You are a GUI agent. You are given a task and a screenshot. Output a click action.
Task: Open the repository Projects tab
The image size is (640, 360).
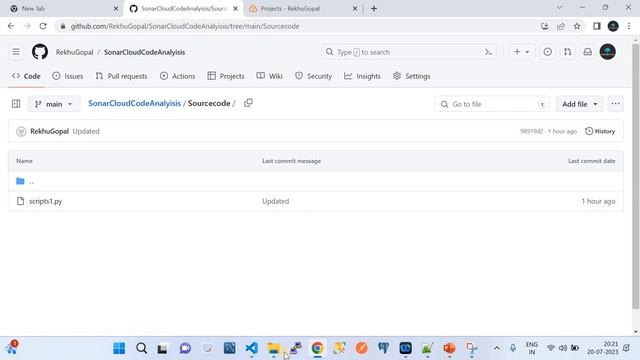(x=226, y=76)
